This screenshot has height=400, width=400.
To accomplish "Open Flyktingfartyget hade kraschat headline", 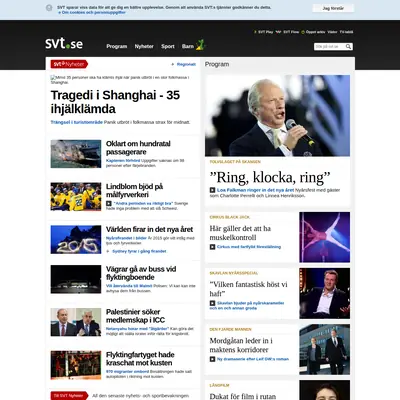I will [x=140, y=359].
